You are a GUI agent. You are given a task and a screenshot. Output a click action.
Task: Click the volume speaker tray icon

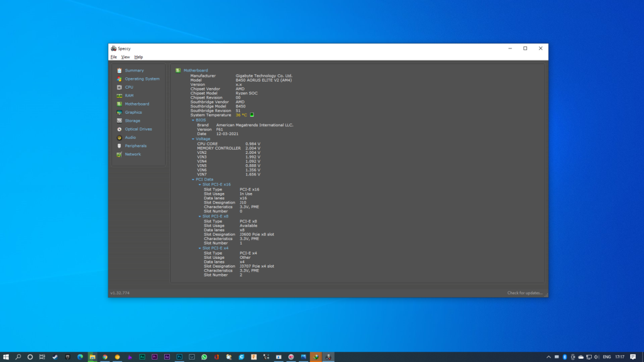[597, 357]
